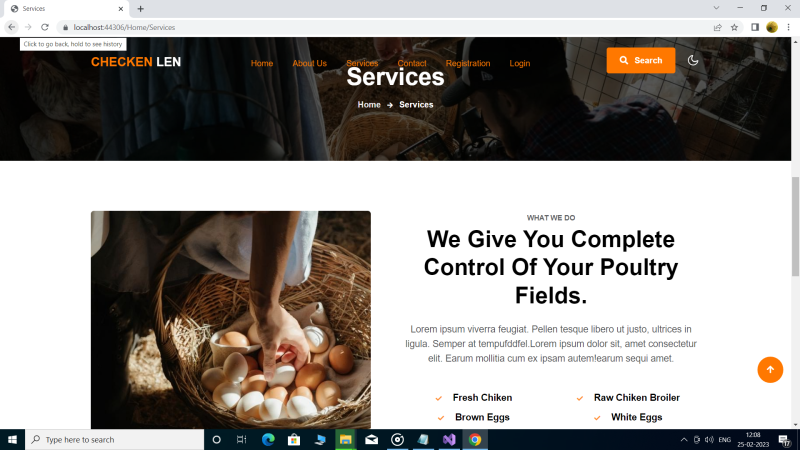Go to the Registration navigation item
This screenshot has width=800, height=450.
[468, 63]
